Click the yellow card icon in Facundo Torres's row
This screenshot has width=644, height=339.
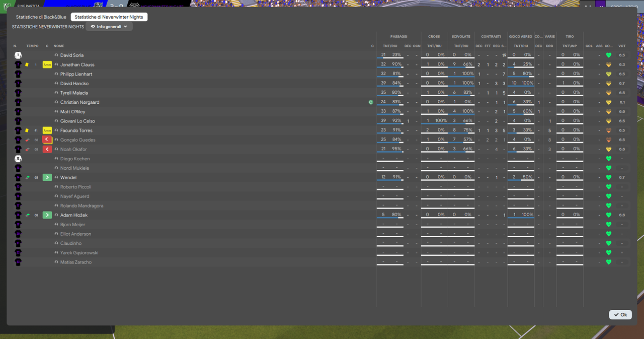27,130
